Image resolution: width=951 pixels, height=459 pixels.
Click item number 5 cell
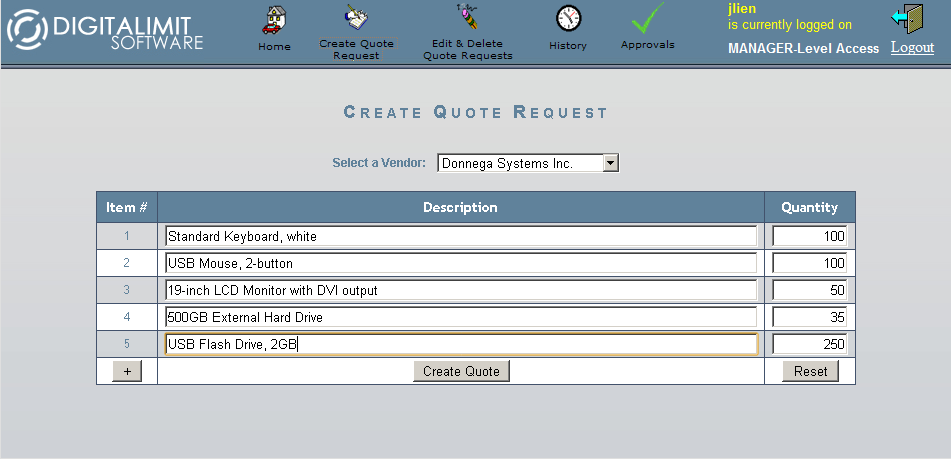(x=127, y=344)
